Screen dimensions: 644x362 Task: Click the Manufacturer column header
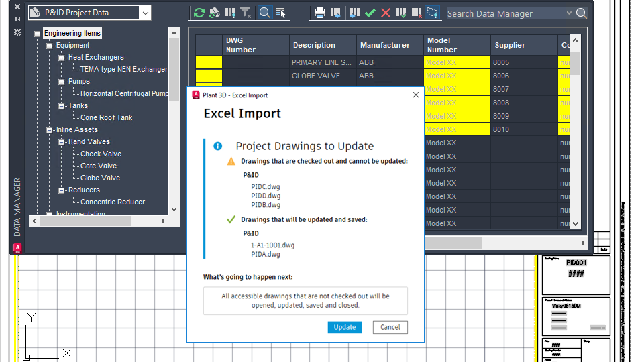coord(390,45)
